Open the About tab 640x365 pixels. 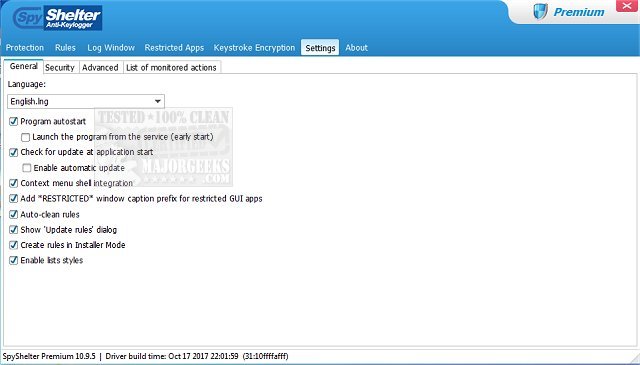click(356, 48)
